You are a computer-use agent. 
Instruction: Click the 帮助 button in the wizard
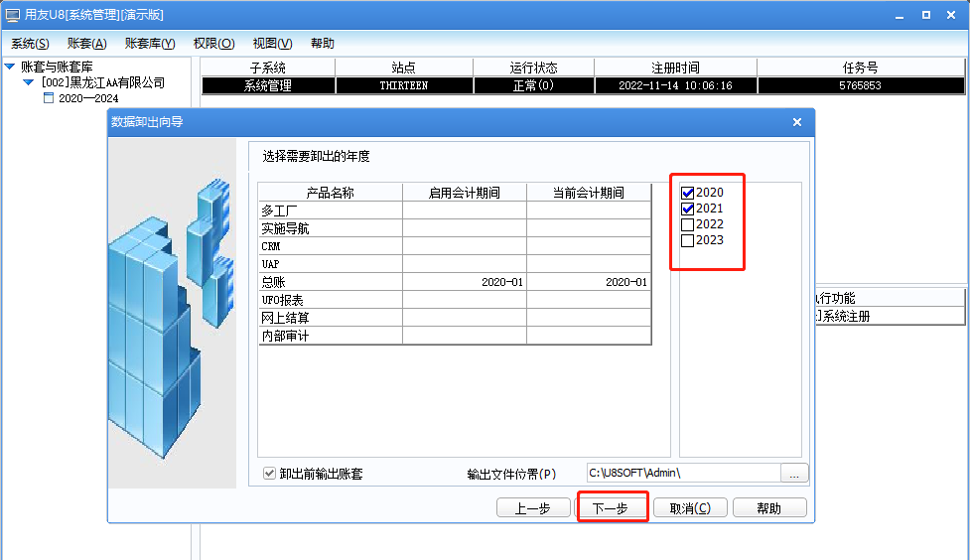click(769, 508)
